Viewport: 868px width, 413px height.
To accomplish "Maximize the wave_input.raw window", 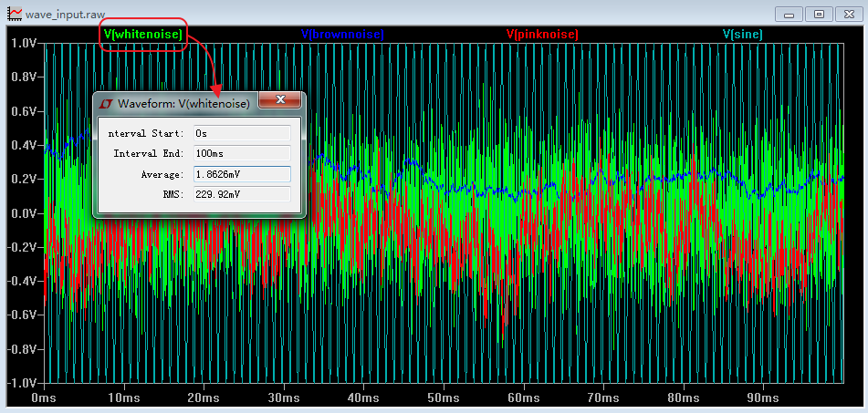I will 819,15.
